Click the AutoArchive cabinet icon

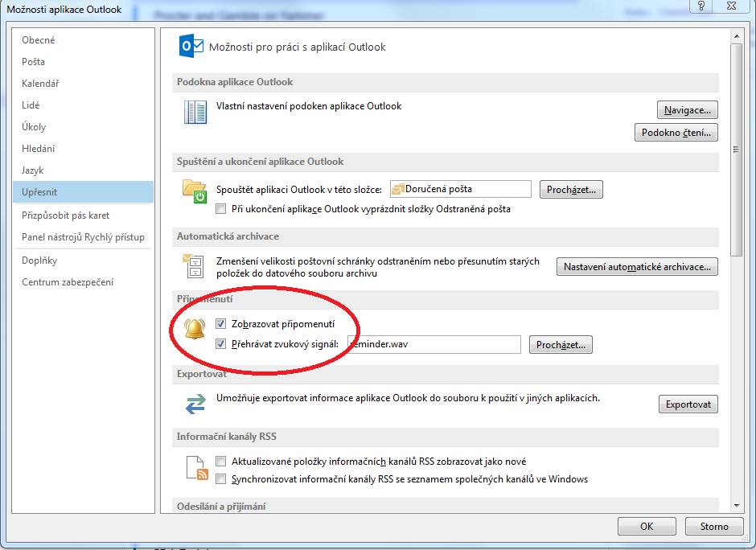pyautogui.click(x=194, y=266)
